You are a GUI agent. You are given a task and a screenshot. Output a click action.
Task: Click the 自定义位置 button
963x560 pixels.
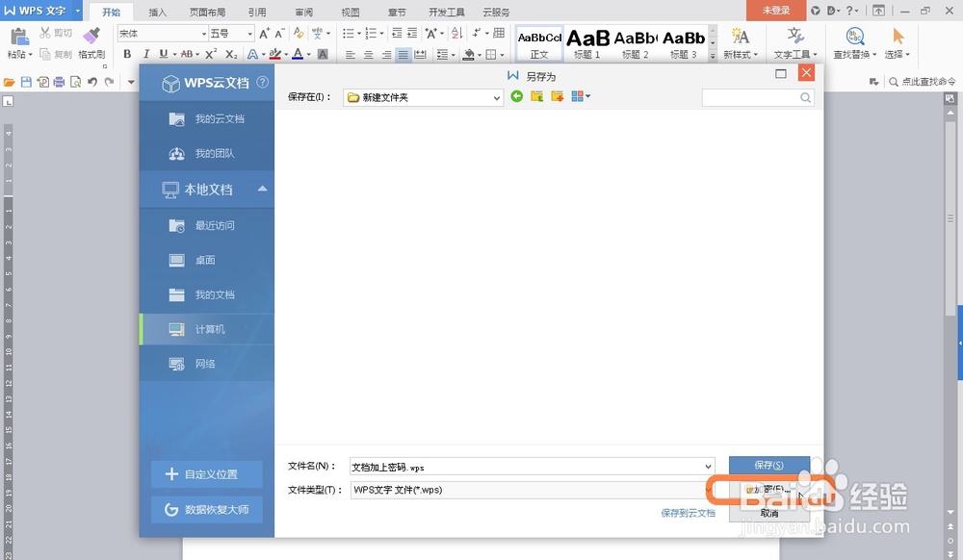(207, 474)
